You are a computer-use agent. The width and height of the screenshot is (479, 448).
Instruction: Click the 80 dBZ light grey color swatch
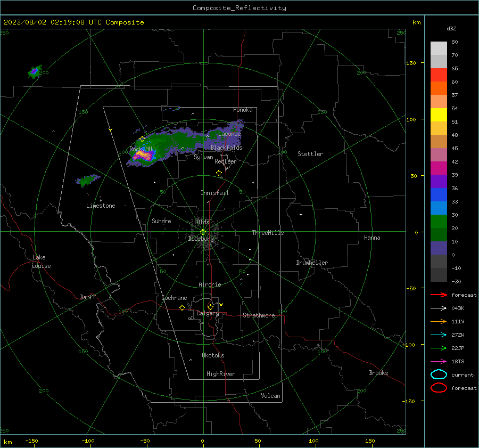[439, 48]
